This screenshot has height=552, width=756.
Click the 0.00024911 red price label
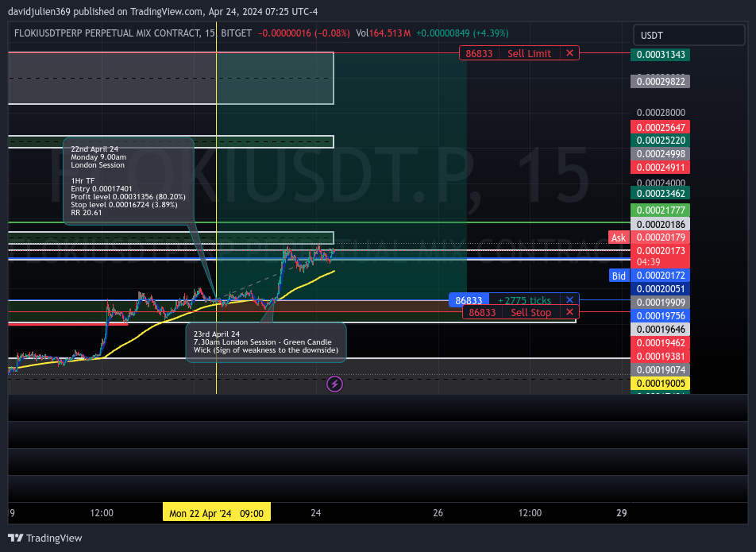pos(660,168)
